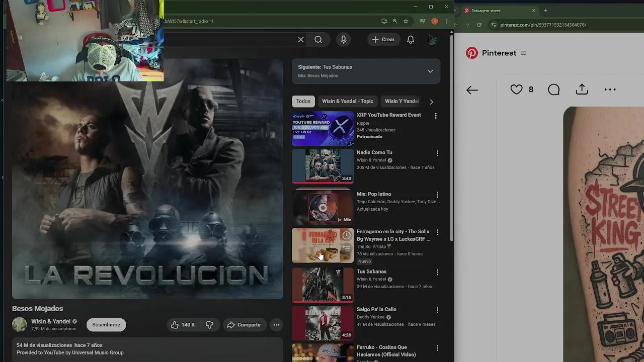Screen dimensions: 644x362
Task: Open the Salgo Pa' la Calle title
Action: 376,309
